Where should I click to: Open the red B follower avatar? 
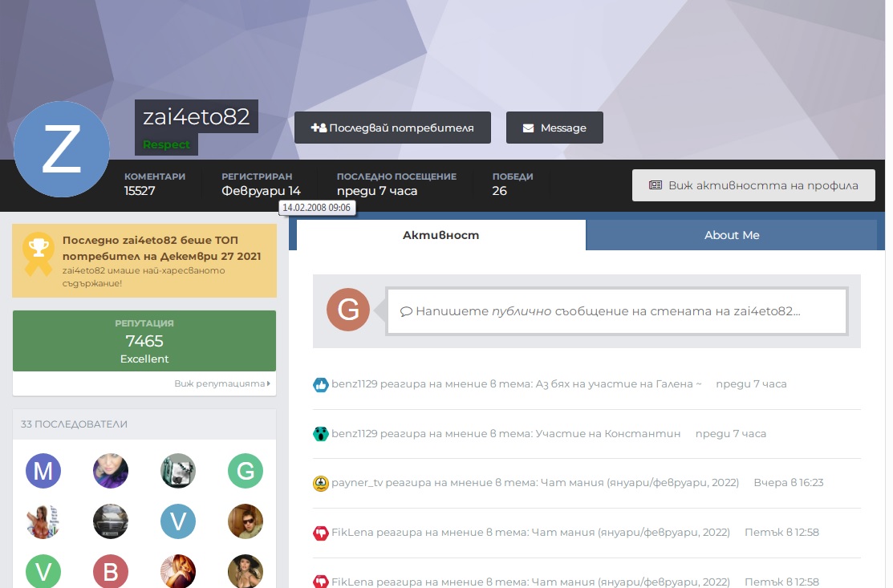tap(111, 572)
